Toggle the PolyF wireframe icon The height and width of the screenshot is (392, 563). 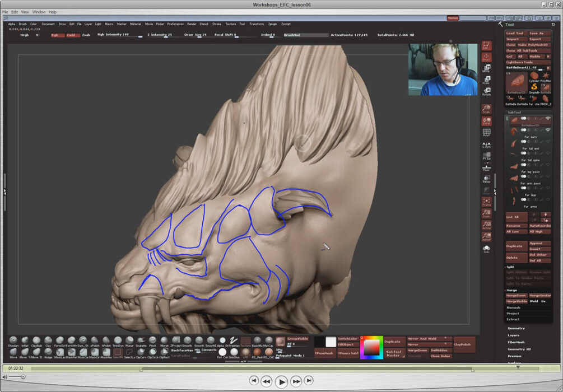(x=486, y=133)
